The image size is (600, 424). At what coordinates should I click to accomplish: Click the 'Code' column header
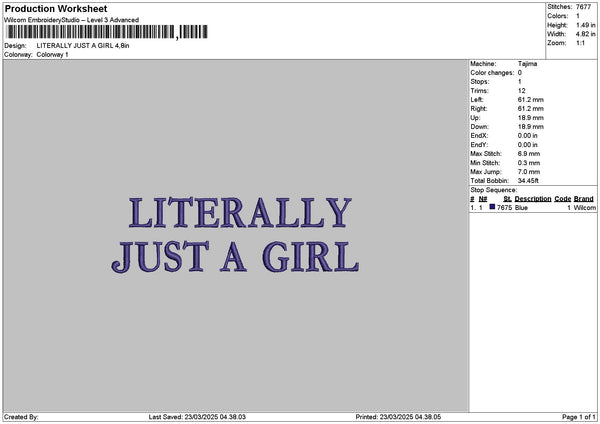coord(562,198)
